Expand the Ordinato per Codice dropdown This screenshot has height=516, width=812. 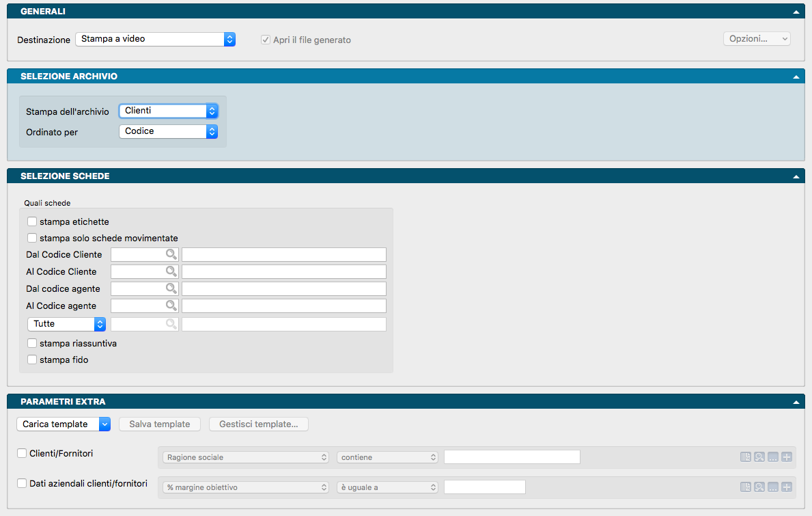coord(168,131)
